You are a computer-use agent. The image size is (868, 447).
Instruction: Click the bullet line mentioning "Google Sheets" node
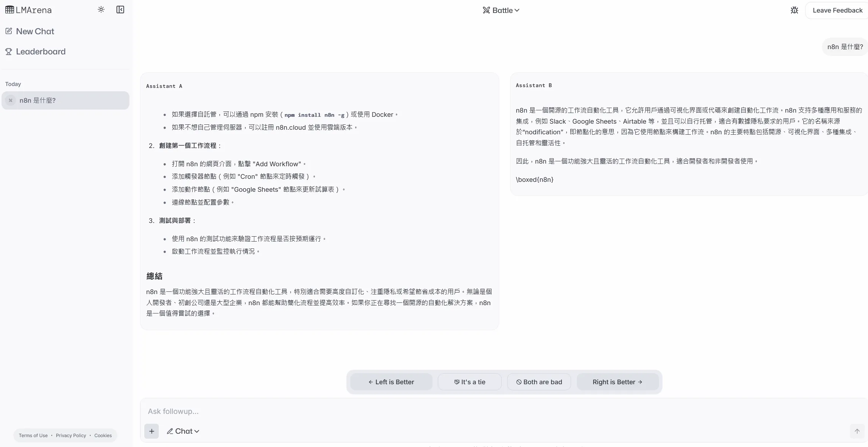(258, 189)
